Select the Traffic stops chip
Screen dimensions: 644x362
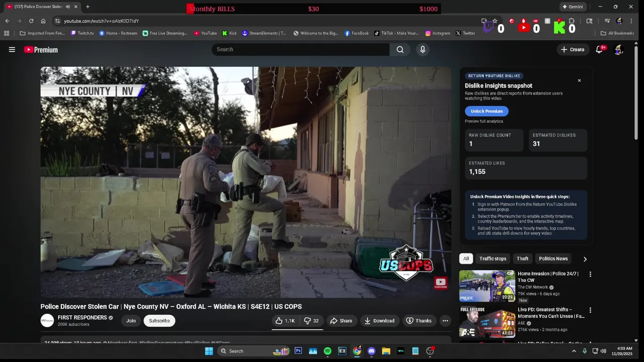click(493, 258)
